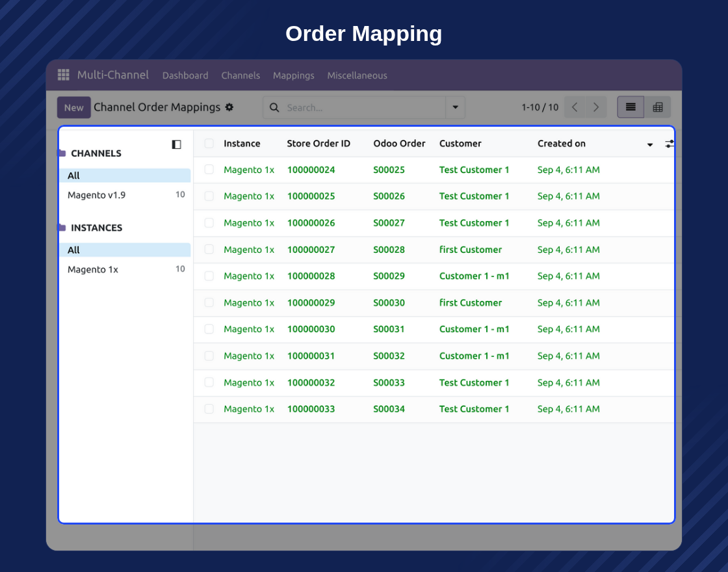728x572 pixels.
Task: Click Magento 1x in row 100000031
Action: click(x=249, y=356)
